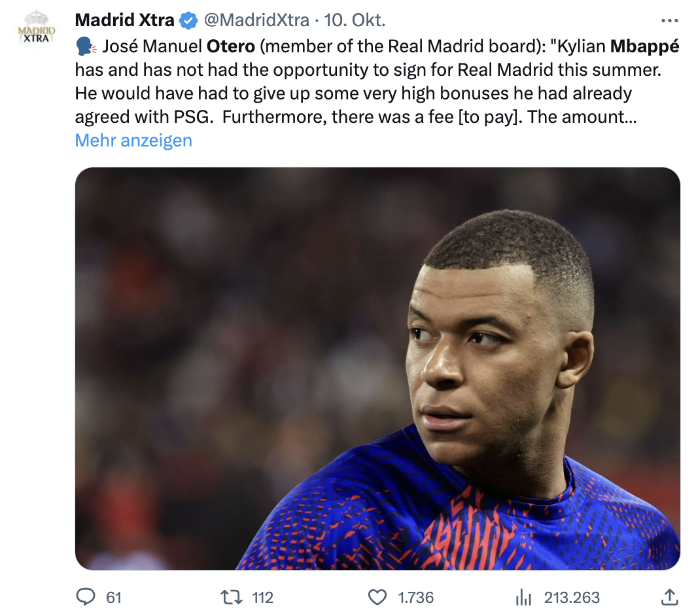Expand tweet with "Mehr anzeigen"
The image size is (696, 616).
pyautogui.click(x=133, y=140)
